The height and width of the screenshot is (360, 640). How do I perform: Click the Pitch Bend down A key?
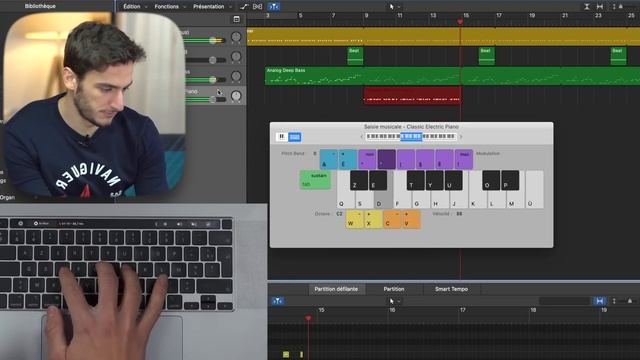click(329, 159)
